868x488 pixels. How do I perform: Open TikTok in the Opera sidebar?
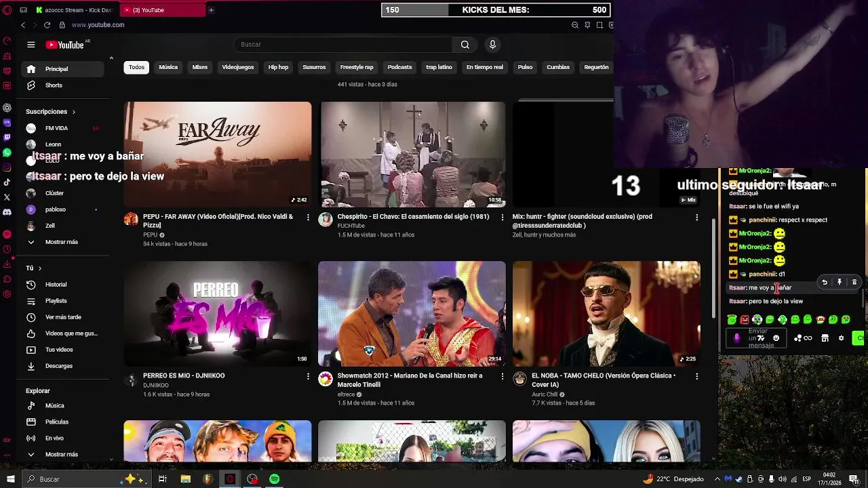(x=7, y=182)
